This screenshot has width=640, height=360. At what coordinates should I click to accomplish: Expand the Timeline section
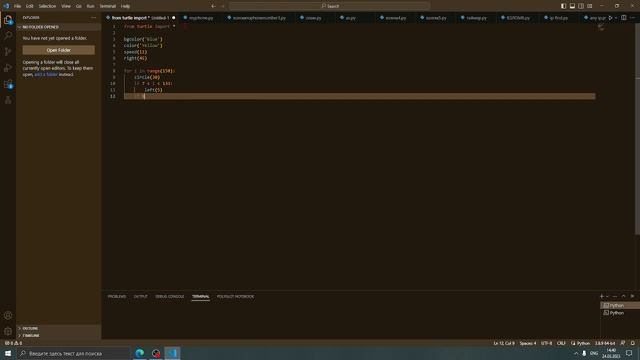[x=59, y=336]
